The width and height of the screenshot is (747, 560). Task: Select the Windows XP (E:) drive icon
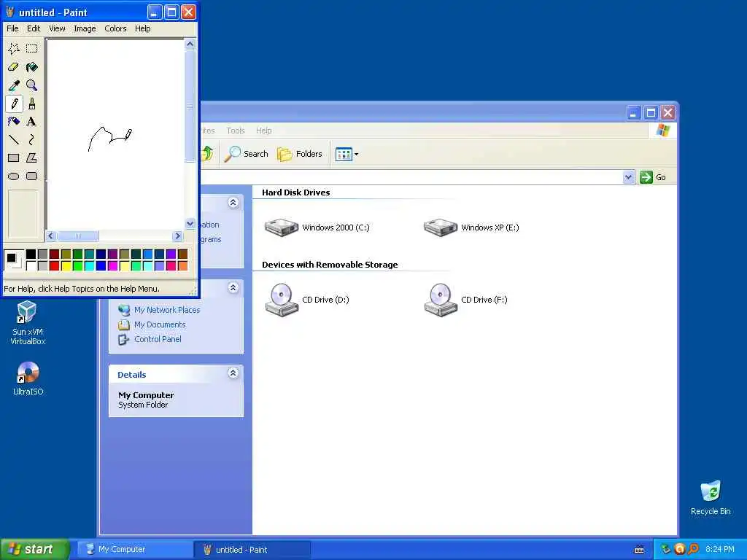pyautogui.click(x=441, y=227)
